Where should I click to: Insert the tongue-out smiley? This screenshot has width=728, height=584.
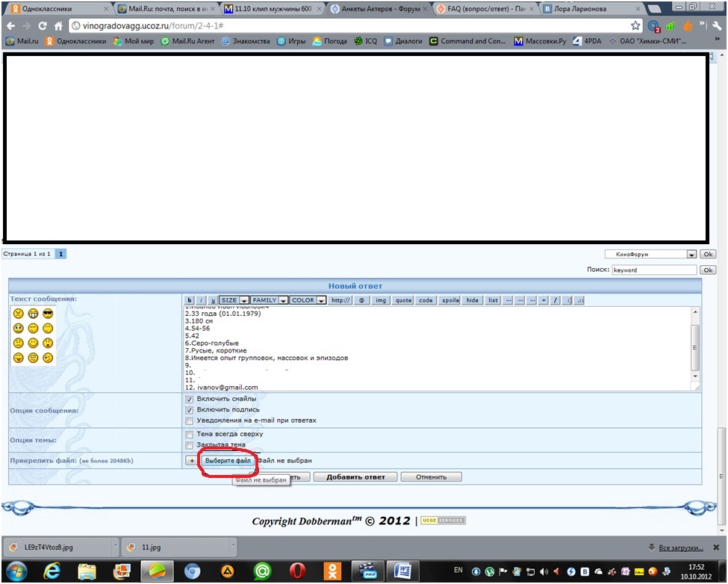pos(18,358)
